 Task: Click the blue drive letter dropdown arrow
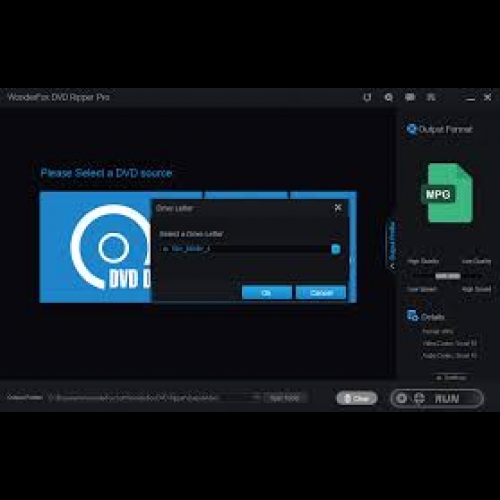[x=336, y=249]
